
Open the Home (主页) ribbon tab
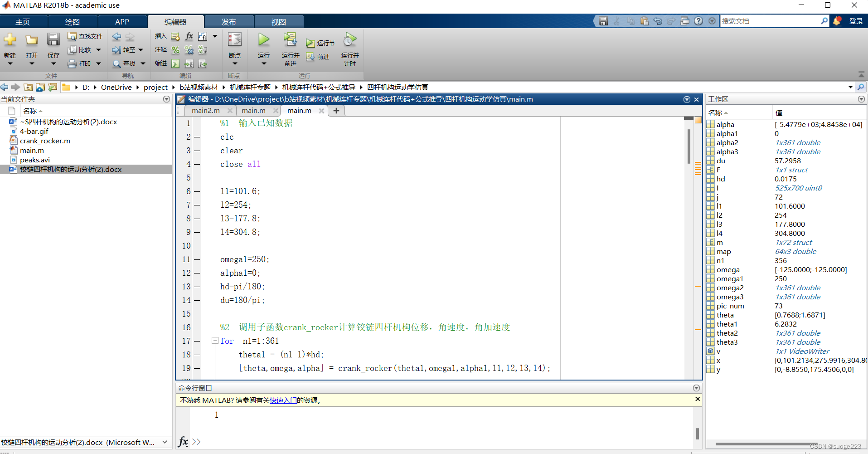(23, 22)
